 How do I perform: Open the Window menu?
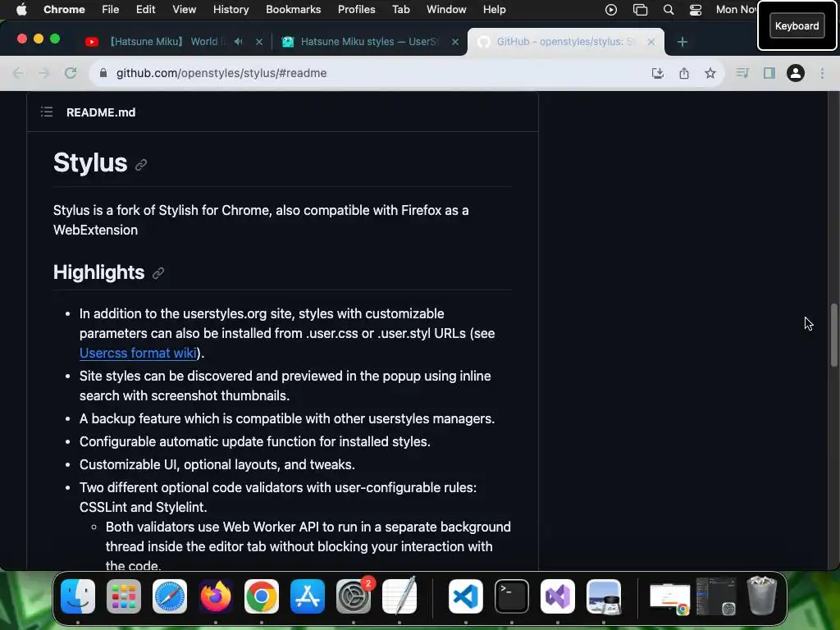click(x=446, y=10)
